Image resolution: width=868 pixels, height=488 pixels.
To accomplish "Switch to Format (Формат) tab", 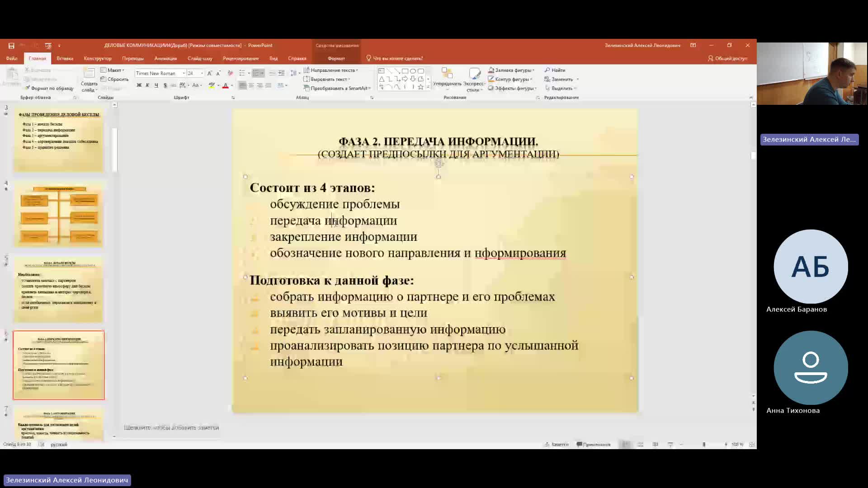I will (336, 58).
